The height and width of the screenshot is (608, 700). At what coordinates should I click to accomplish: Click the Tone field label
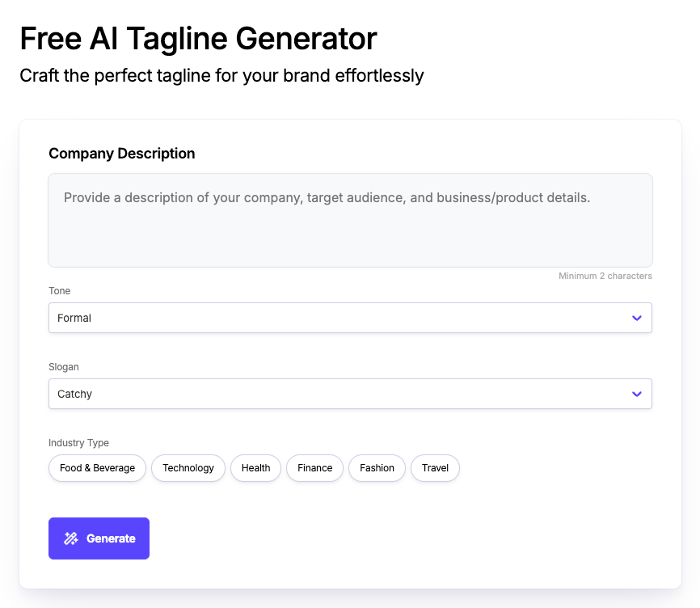pyautogui.click(x=57, y=290)
